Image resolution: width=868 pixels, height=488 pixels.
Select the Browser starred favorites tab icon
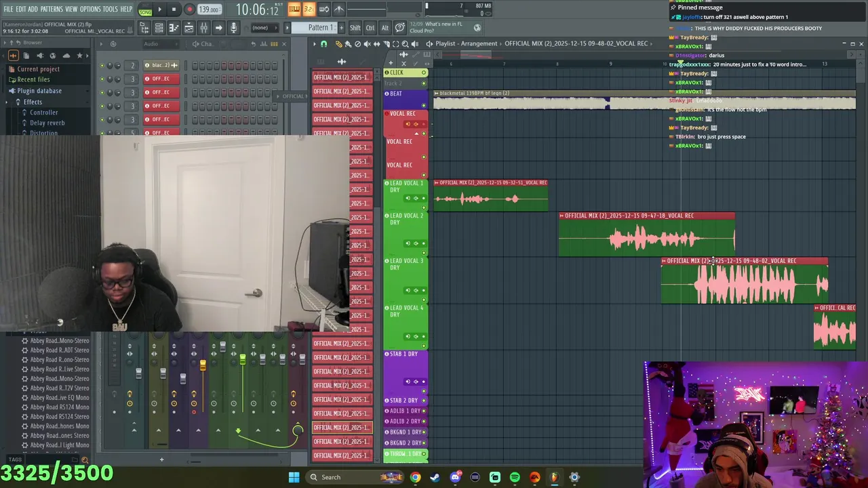(x=79, y=56)
